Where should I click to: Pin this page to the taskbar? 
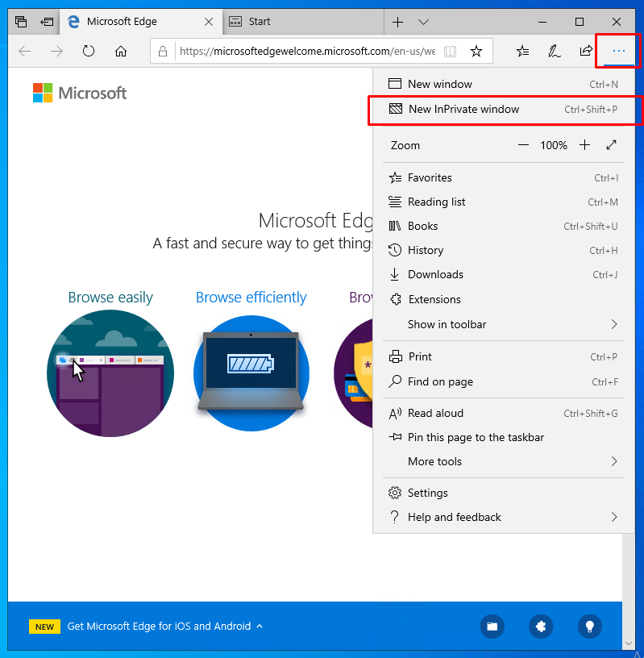click(x=504, y=437)
